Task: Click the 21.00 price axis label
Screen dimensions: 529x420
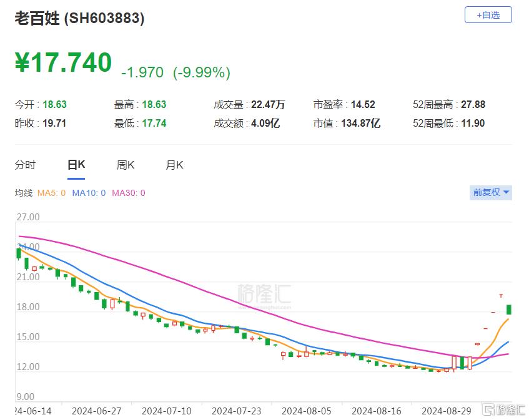Action: coord(28,277)
